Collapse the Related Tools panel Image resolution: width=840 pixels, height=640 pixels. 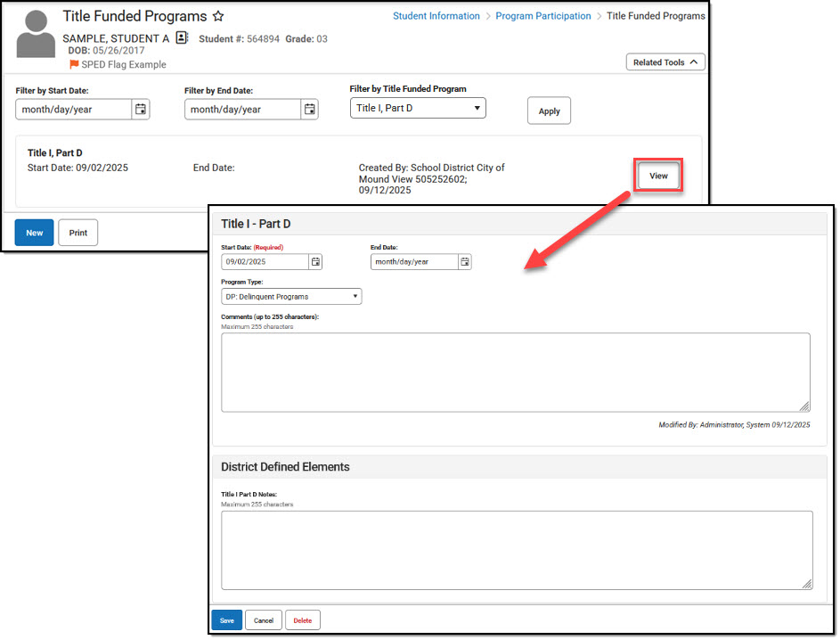665,62
